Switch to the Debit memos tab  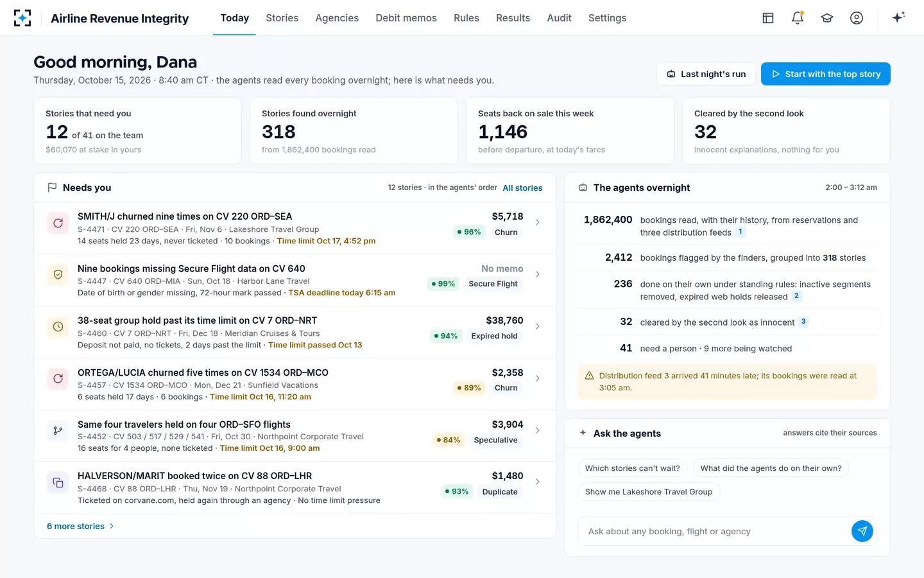pyautogui.click(x=406, y=18)
